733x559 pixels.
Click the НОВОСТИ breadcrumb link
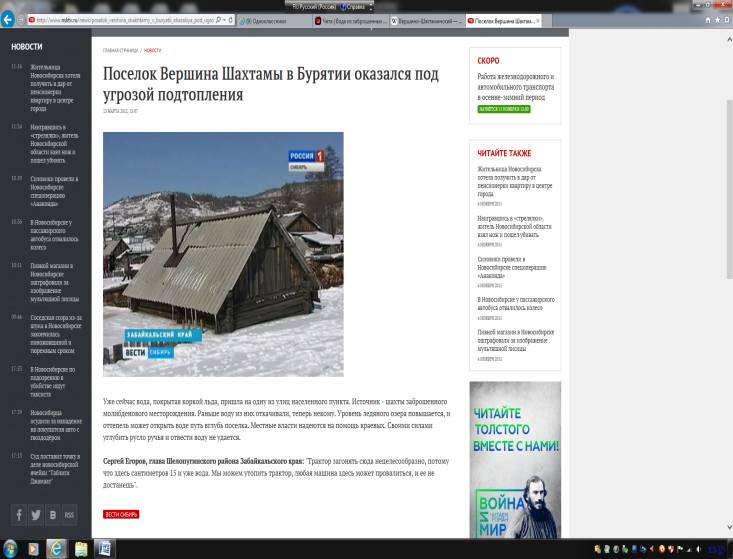pyautogui.click(x=152, y=50)
